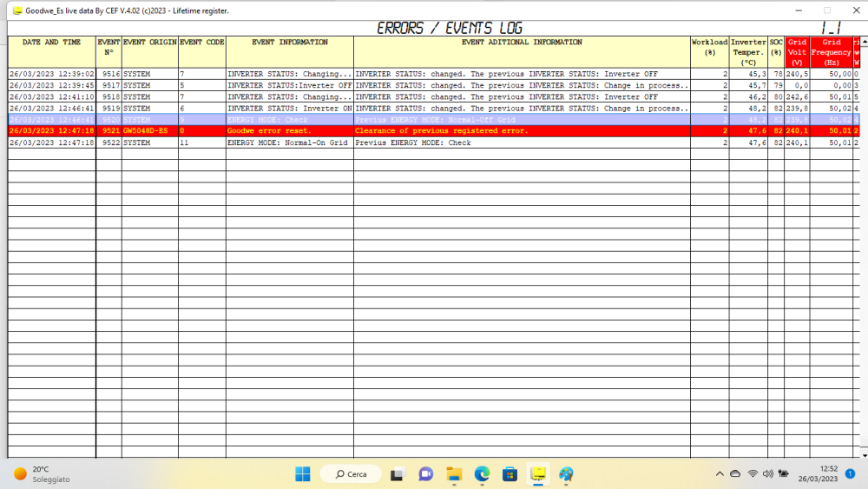The image size is (868, 489).
Task: Click the EVENT N° column header
Action: click(108, 52)
